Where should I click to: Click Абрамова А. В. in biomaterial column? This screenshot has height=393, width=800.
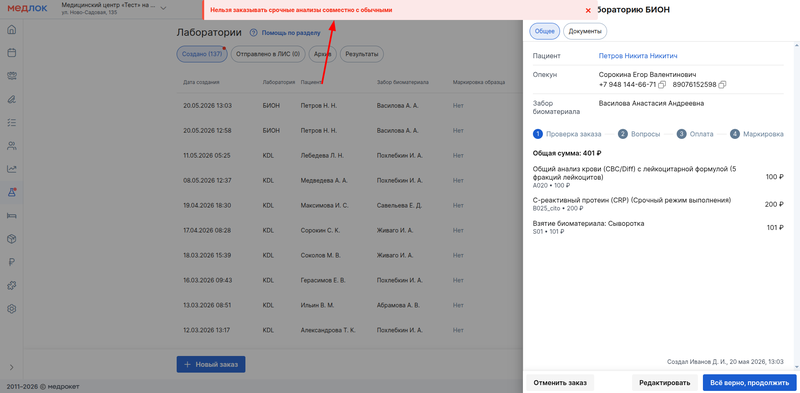[398, 305]
